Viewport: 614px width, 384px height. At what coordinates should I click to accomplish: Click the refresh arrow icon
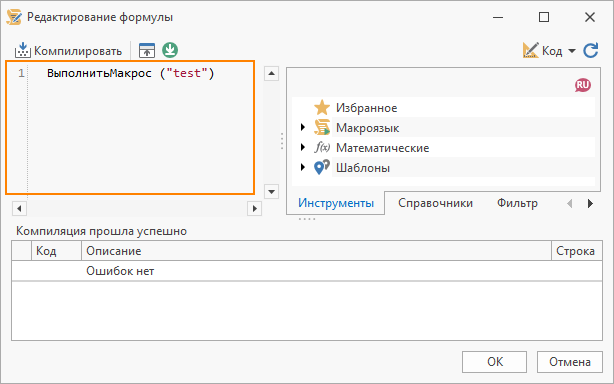pyautogui.click(x=591, y=50)
